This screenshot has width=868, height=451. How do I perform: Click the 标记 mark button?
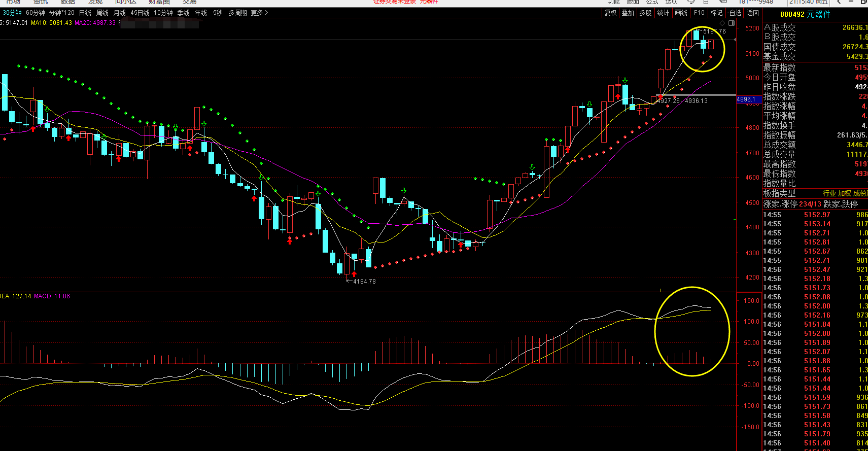tap(717, 13)
